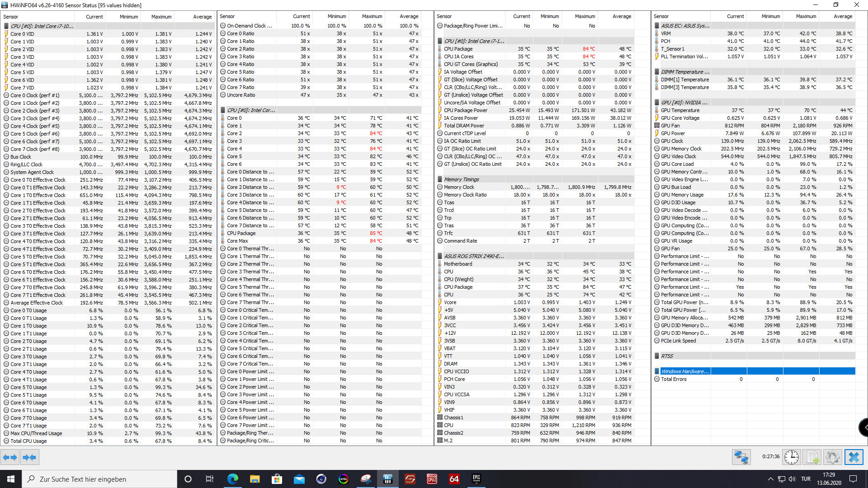
Task: Select the Total Errors row
Action: click(754, 379)
